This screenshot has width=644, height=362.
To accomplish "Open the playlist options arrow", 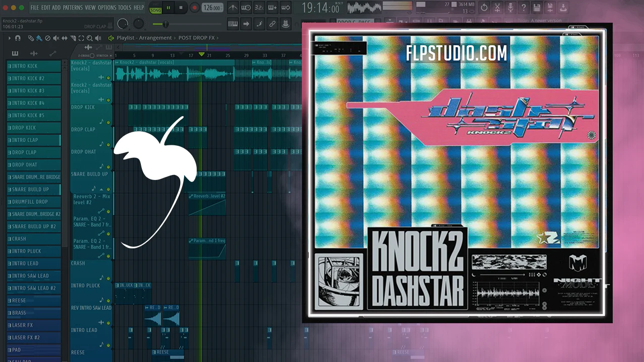I will tap(10, 38).
